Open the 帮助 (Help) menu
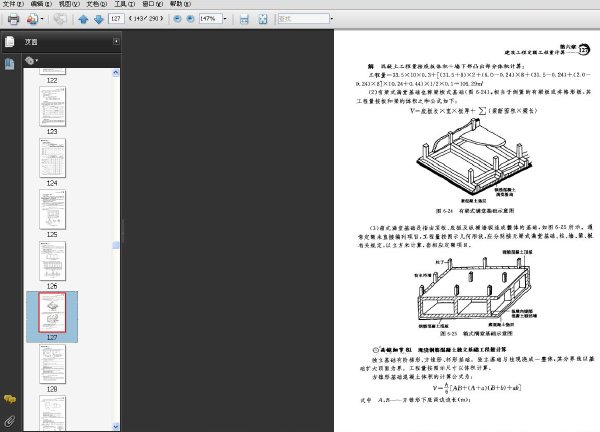 point(181,4)
